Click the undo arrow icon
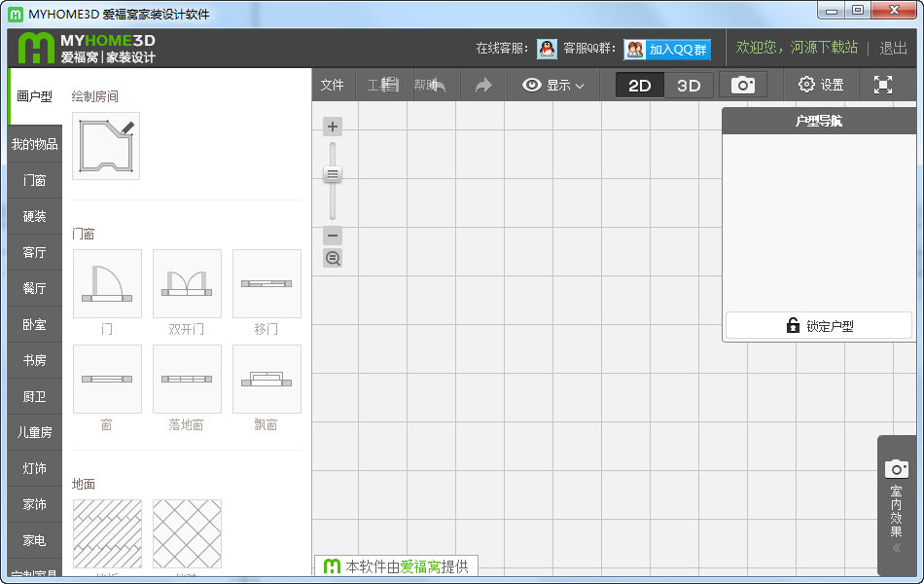924x584 pixels. pyautogui.click(x=438, y=86)
